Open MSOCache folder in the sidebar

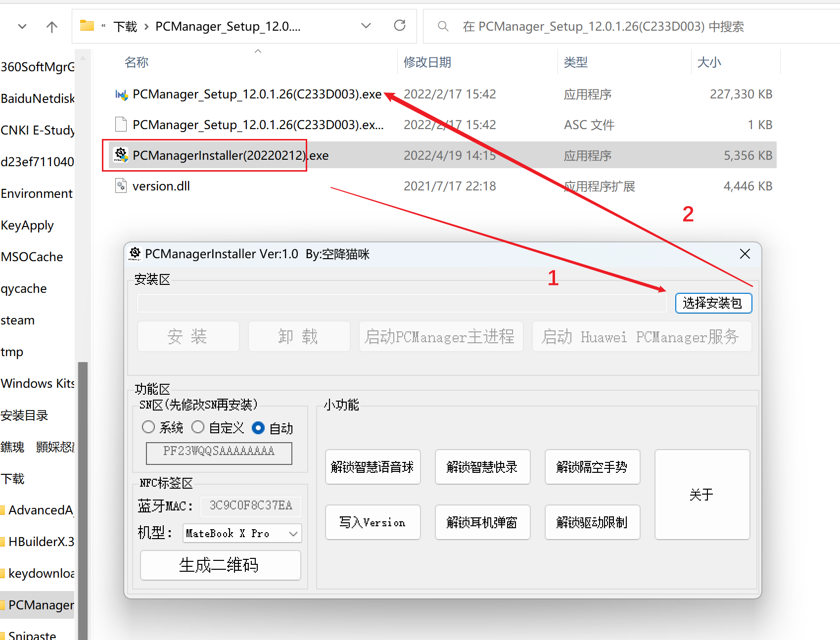32,257
